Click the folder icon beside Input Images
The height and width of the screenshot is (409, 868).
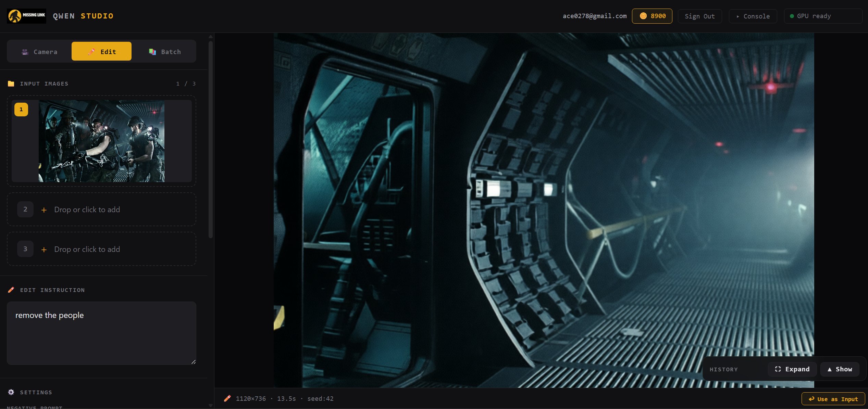coord(11,84)
